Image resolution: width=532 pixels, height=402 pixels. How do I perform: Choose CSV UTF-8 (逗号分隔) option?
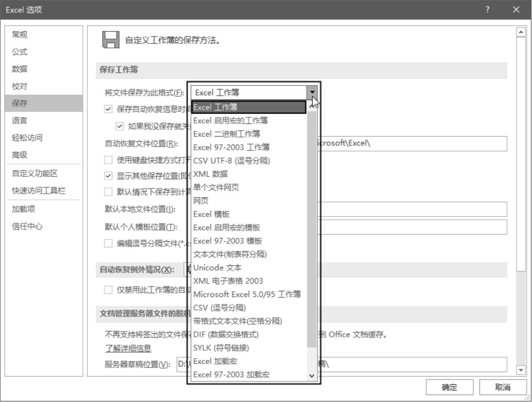[231, 160]
